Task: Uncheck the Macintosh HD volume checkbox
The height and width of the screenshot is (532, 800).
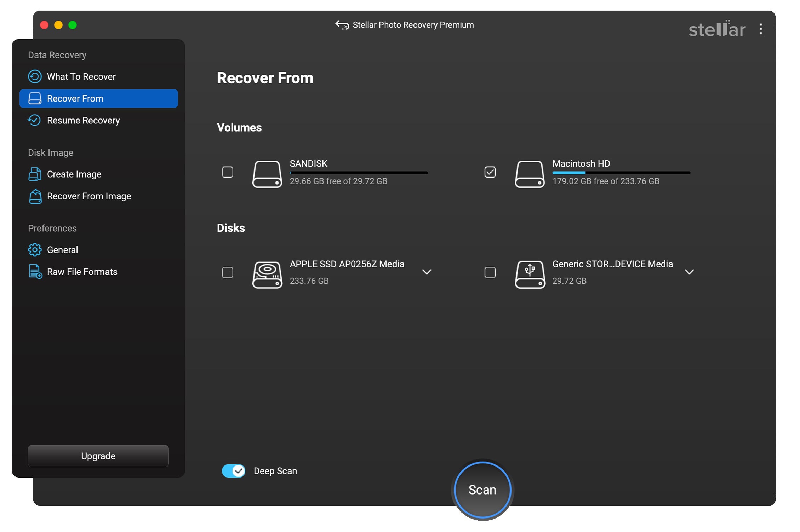Action: 490,172
